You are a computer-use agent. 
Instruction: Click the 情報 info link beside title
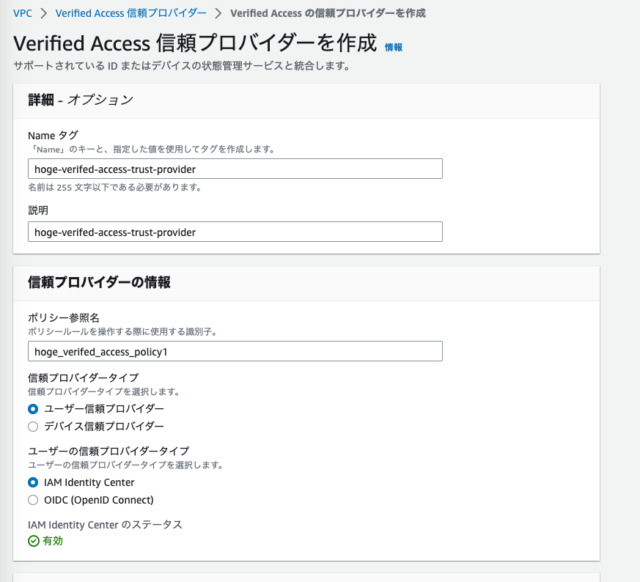[393, 48]
